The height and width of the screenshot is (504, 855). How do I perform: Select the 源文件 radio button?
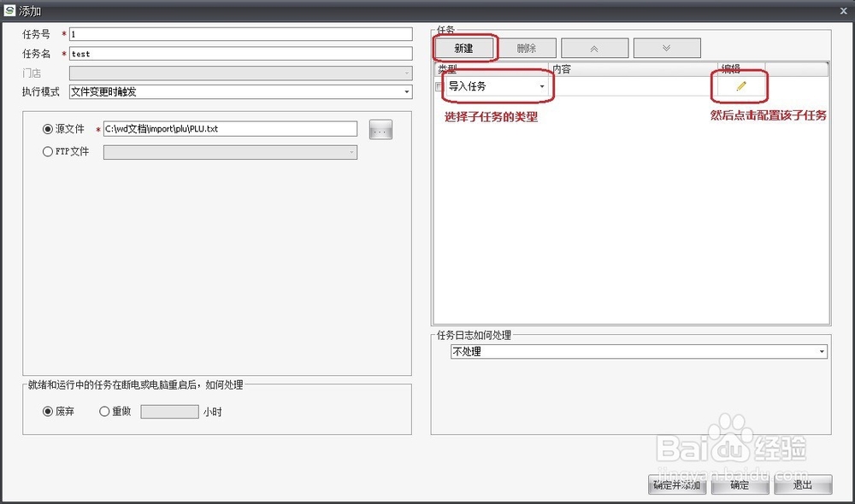[47, 129]
